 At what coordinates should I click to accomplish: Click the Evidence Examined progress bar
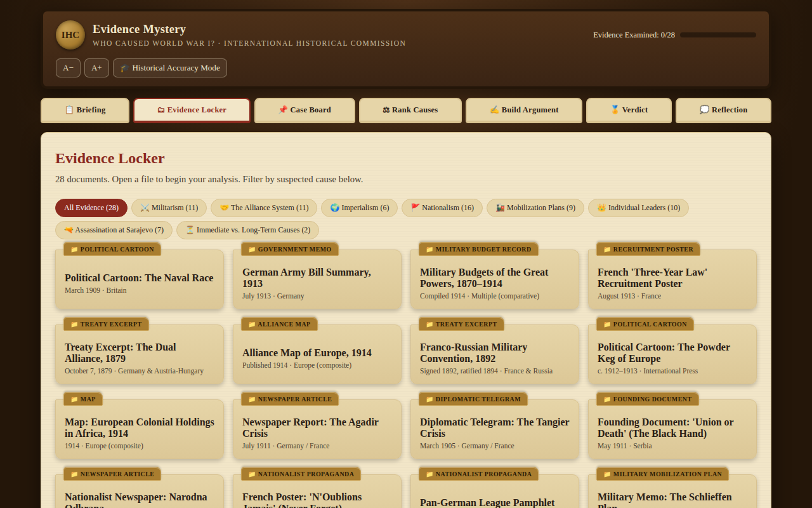pyautogui.click(x=718, y=35)
